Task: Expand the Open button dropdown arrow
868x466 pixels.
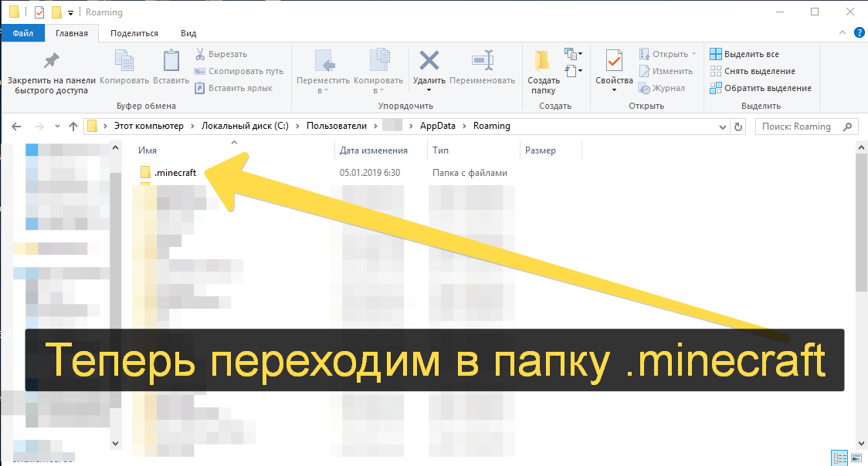Action: click(693, 54)
